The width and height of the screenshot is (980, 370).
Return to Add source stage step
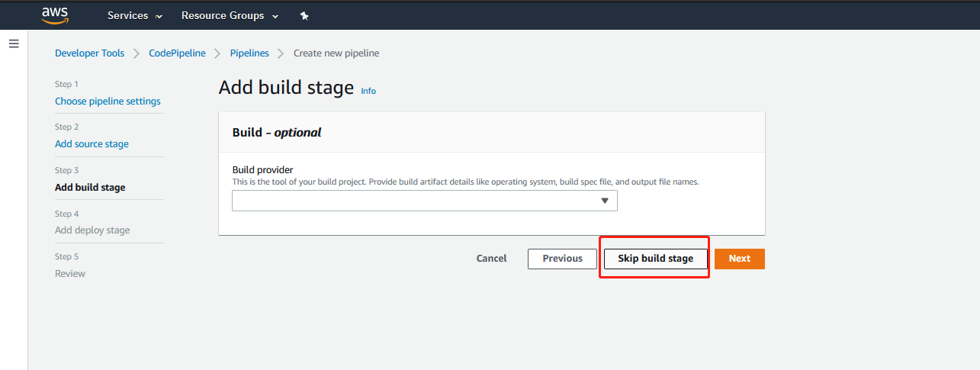point(92,144)
